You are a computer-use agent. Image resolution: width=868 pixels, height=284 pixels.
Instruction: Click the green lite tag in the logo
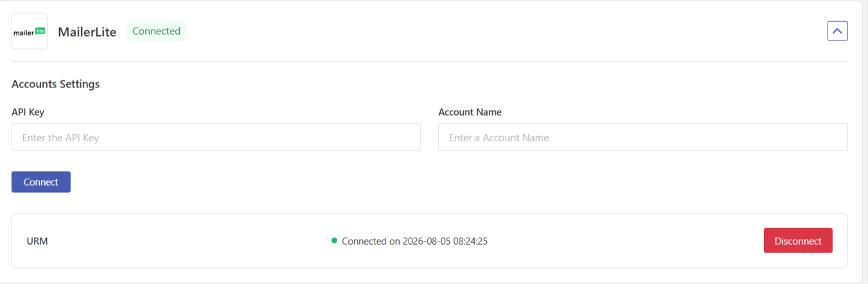[x=40, y=30]
